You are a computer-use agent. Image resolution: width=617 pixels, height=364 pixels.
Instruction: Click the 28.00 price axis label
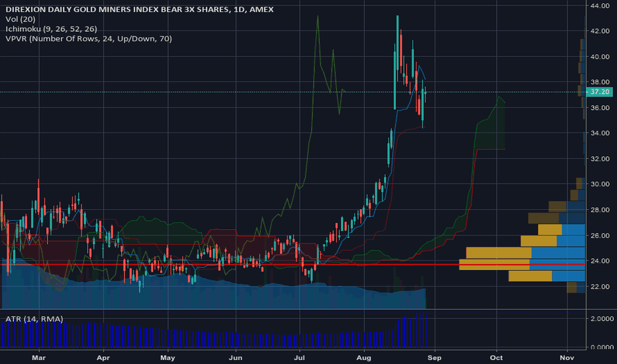click(x=600, y=210)
